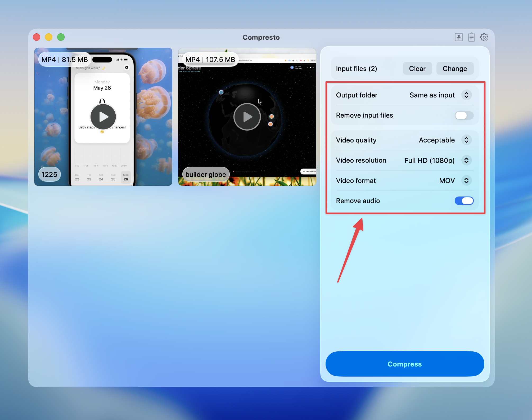Disable the Remove audio toggle
The height and width of the screenshot is (420, 532).
click(464, 201)
